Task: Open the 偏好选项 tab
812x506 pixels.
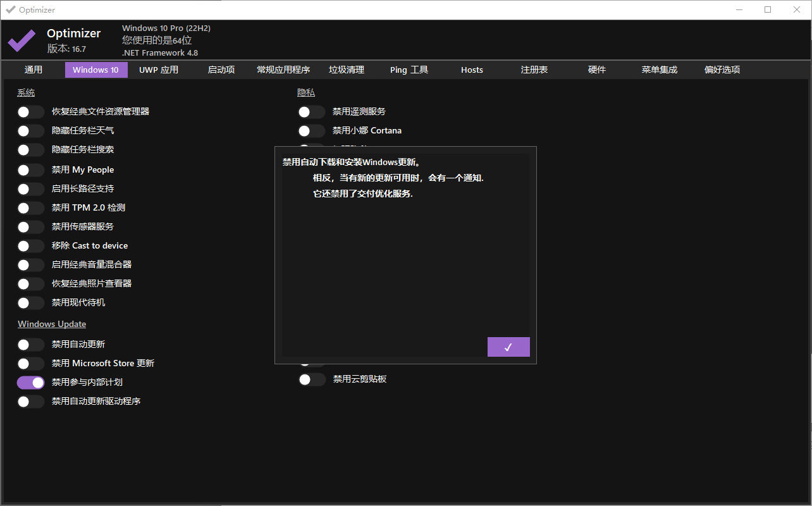Action: [722, 70]
